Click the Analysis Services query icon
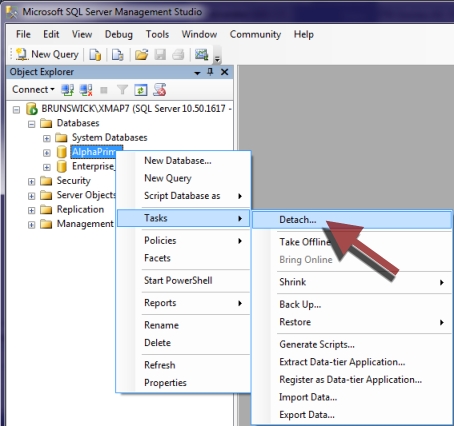This screenshot has height=426, width=454. tap(117, 55)
